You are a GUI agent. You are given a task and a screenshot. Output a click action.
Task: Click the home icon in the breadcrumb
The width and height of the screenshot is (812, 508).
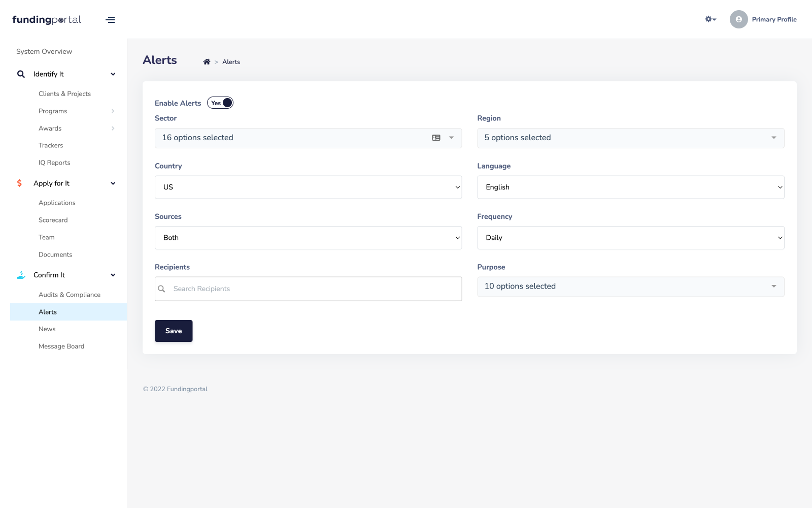[x=207, y=61]
